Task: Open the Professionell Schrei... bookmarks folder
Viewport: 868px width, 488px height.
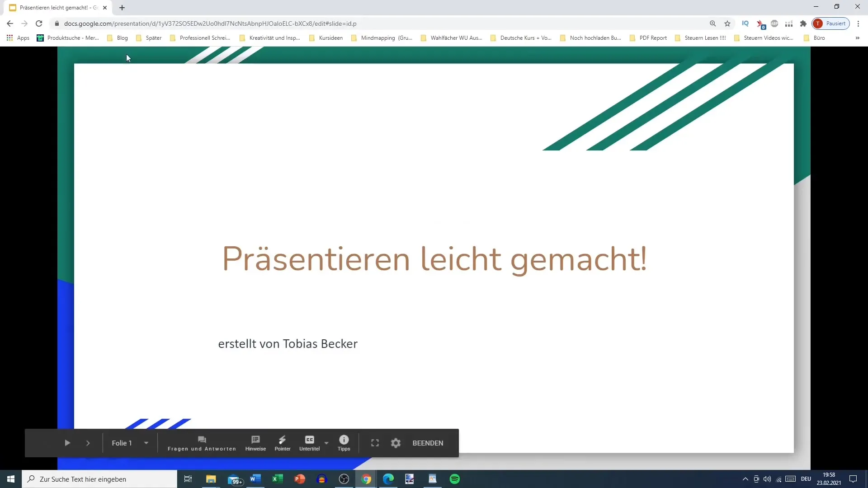Action: (x=200, y=38)
